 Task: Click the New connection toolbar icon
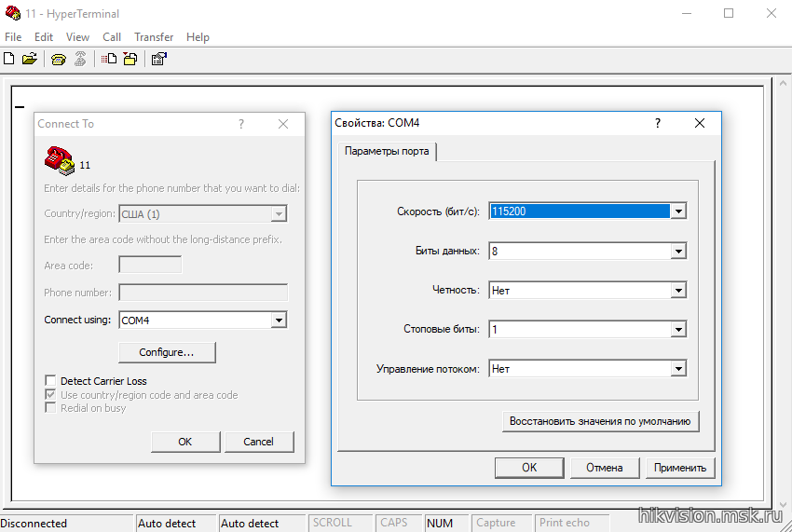tap(9, 59)
